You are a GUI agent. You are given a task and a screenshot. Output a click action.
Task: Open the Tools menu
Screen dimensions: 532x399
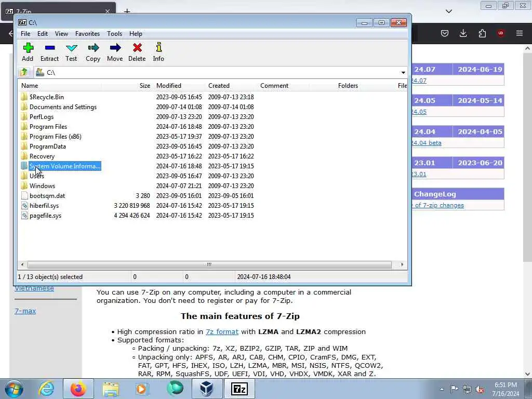click(x=115, y=34)
